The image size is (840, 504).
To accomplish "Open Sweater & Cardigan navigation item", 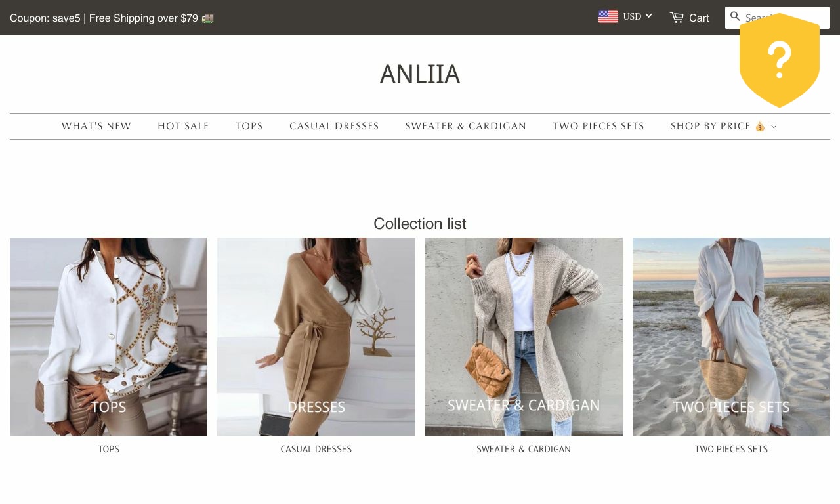I will click(466, 126).
